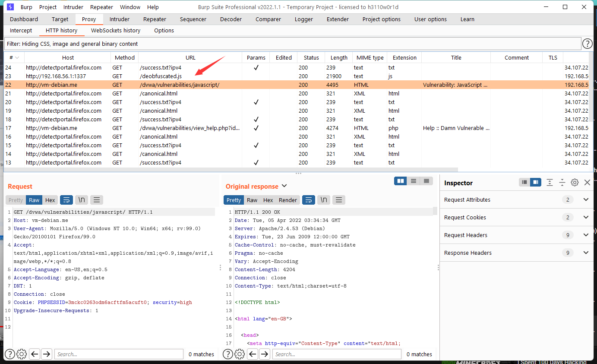Open the Original response dropdown arrow
Screen dimensions: 597x364
[x=284, y=186]
